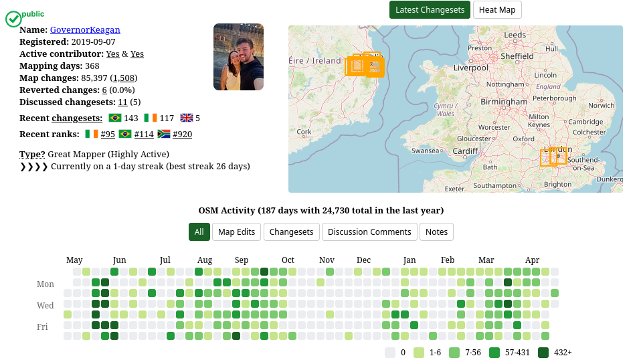Image resolution: width=639 pixels, height=364 pixels.
Task: Switch activity filter to Changesets
Action: click(x=291, y=232)
